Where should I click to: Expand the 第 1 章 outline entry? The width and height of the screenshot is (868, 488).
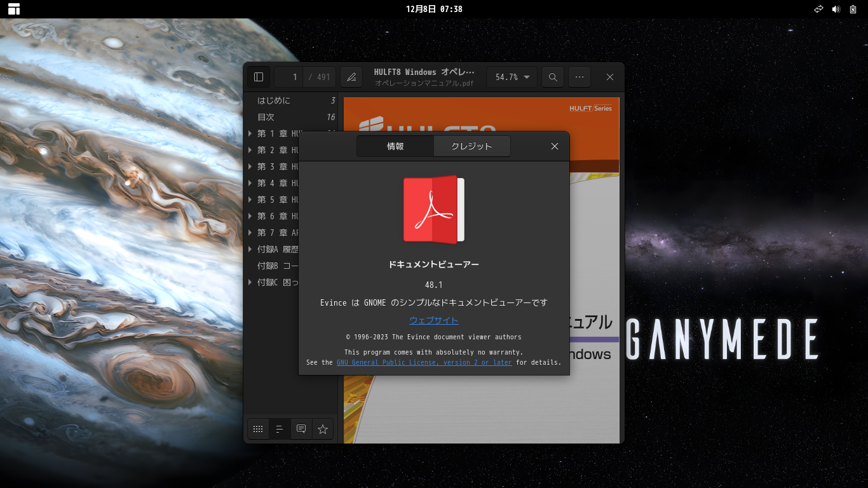[250, 133]
